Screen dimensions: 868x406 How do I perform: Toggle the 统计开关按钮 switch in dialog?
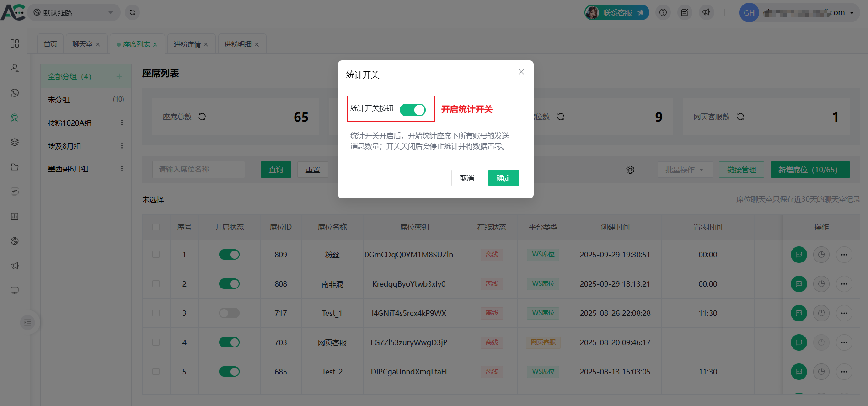coord(413,110)
